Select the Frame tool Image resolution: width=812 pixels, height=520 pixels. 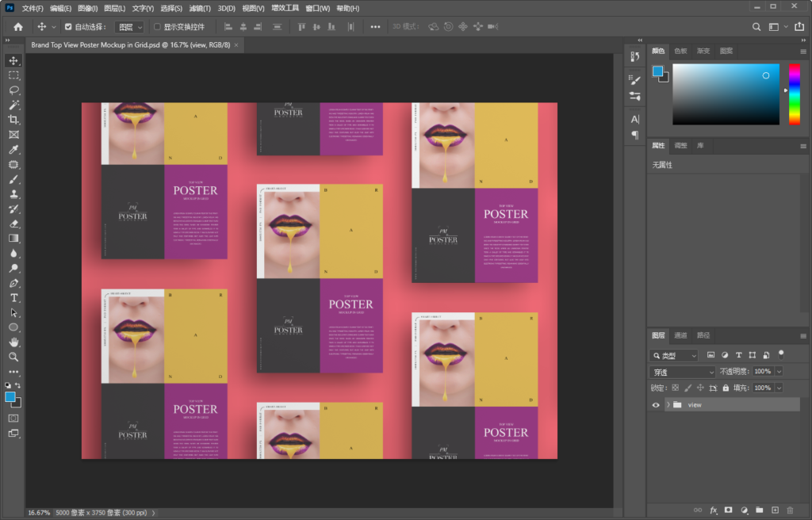pyautogui.click(x=13, y=135)
